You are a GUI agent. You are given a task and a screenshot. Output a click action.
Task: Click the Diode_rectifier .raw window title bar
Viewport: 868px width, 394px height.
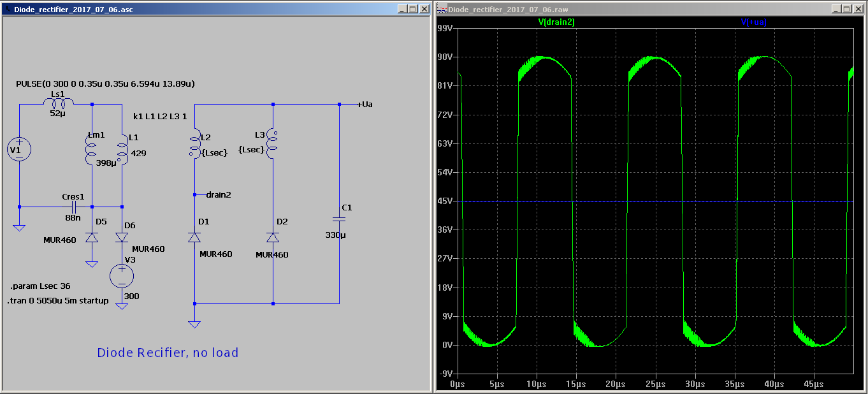[637, 10]
